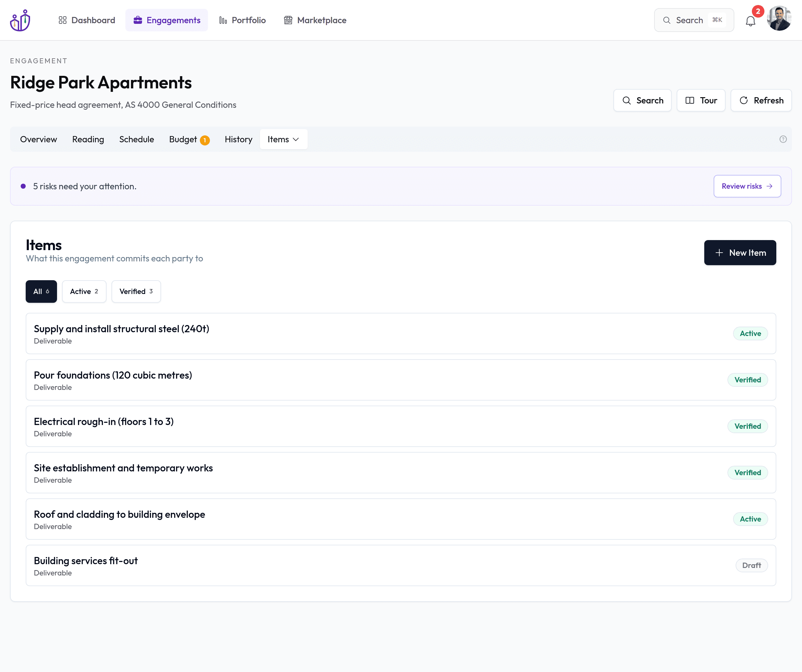Screen dimensions: 802x672
Task: Open the Marketplace nav item
Action: (x=315, y=20)
